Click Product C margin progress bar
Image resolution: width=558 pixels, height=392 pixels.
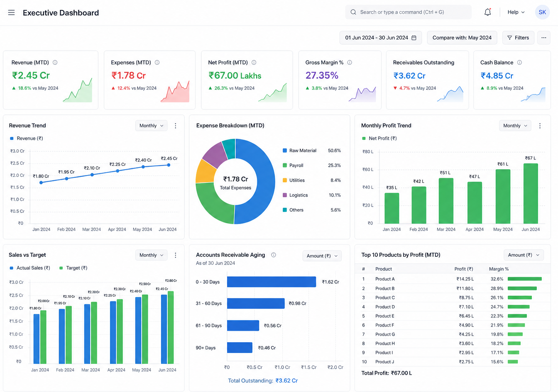[520, 297]
